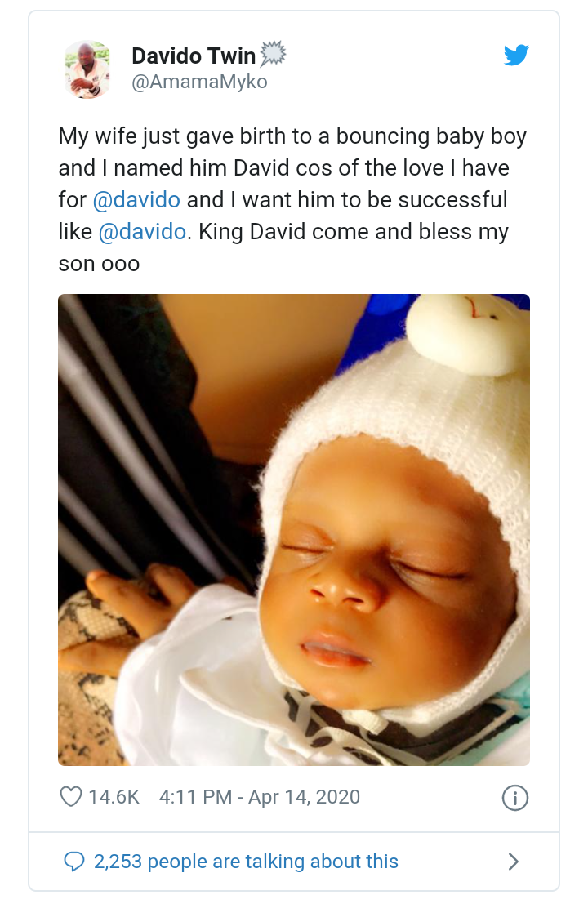588x904 pixels.
Task: Click the starburst badge beside Davido Twin
Action: click(273, 54)
